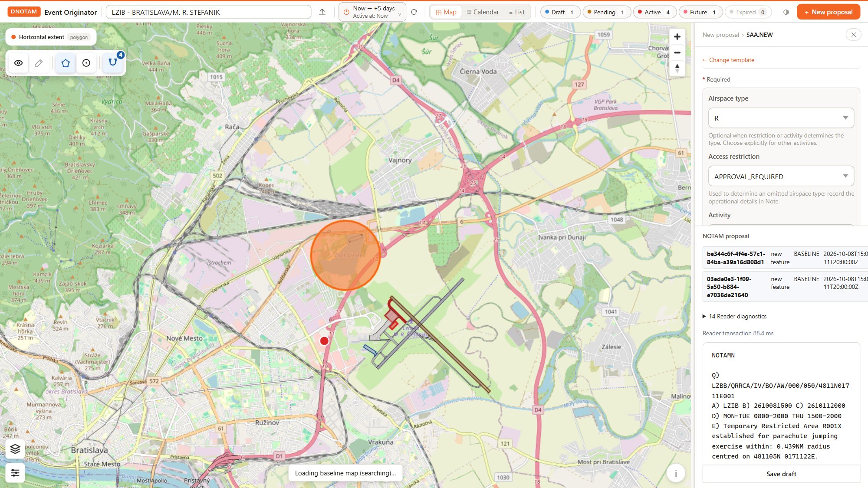This screenshot has width=868, height=488.
Task: Show map info attribution button
Action: click(x=676, y=473)
